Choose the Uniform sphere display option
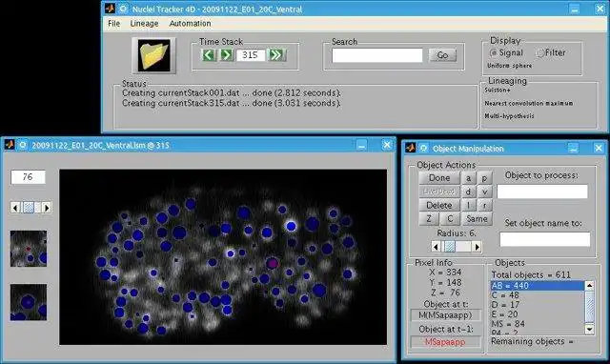 click(509, 66)
